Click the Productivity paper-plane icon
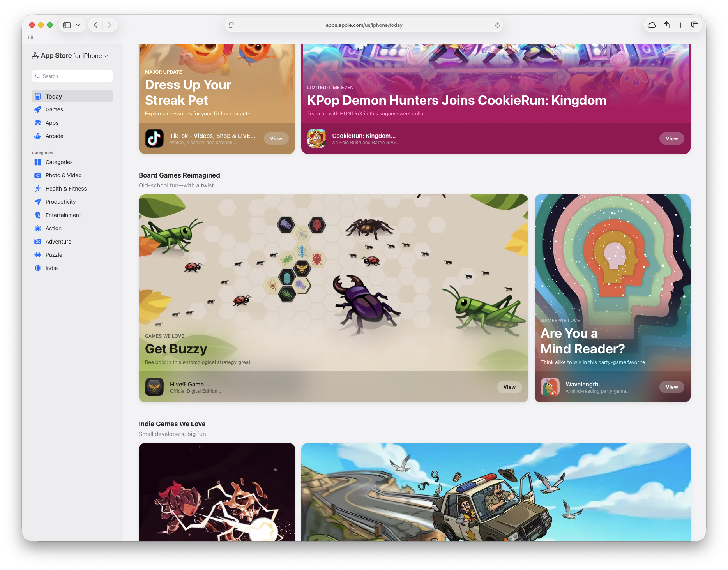This screenshot has height=570, width=728. point(38,202)
